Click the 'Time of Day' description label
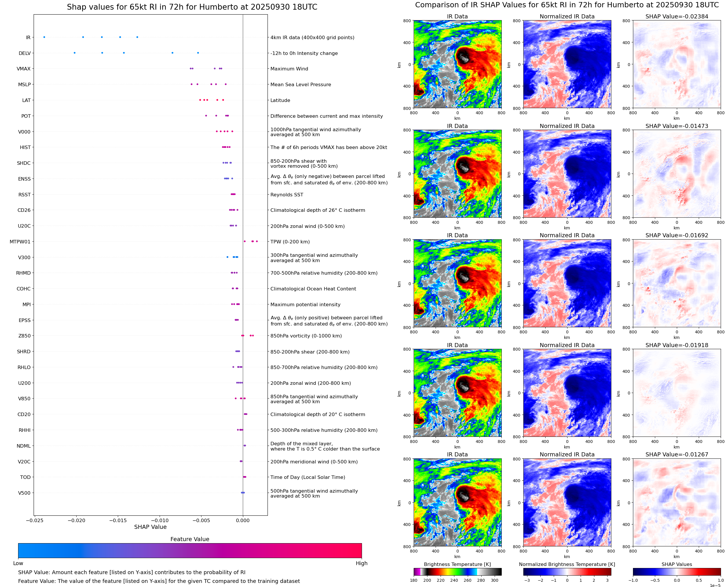 [x=308, y=477]
